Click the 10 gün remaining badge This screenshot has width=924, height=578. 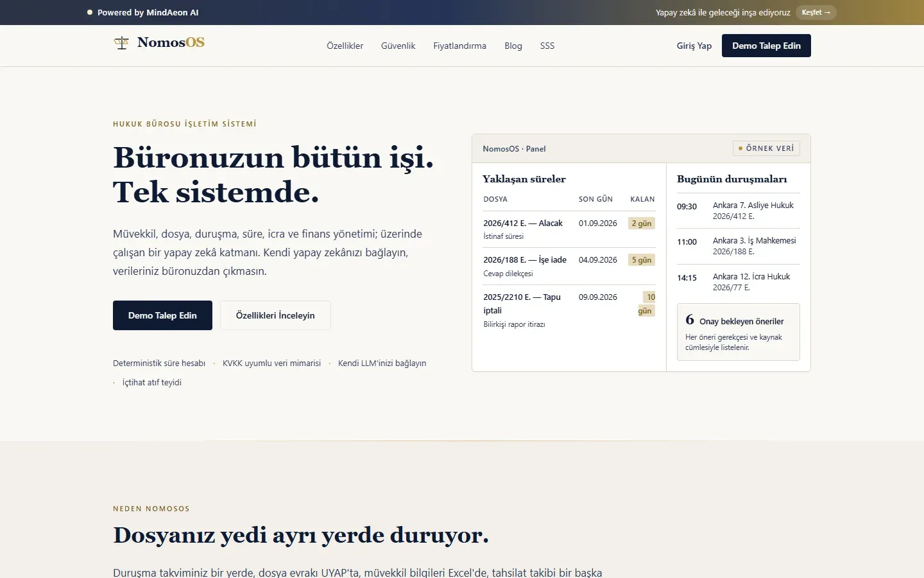pyautogui.click(x=647, y=304)
